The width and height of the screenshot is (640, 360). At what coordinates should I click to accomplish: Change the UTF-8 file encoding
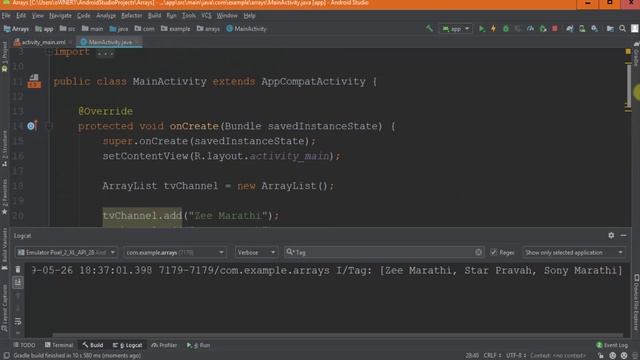click(516, 356)
